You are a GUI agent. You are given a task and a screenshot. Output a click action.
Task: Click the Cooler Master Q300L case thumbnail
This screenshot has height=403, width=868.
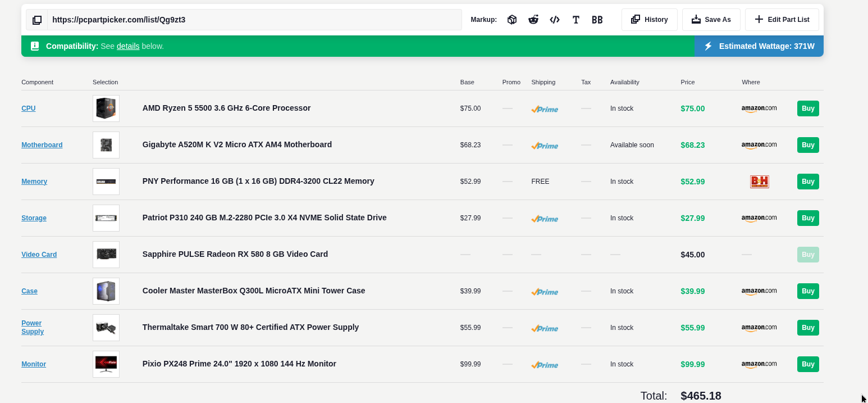pos(106,291)
